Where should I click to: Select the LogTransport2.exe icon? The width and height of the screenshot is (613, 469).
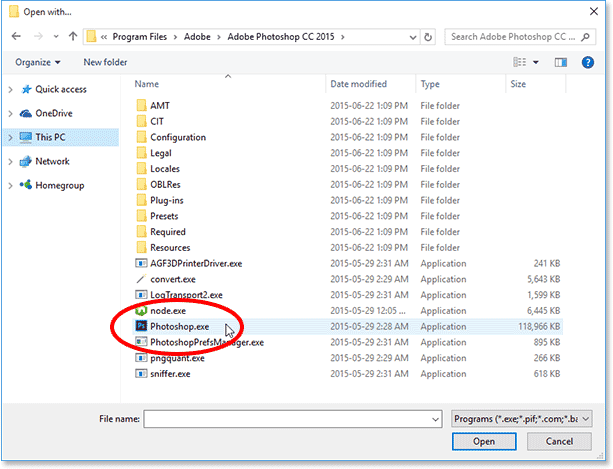pyautogui.click(x=141, y=295)
